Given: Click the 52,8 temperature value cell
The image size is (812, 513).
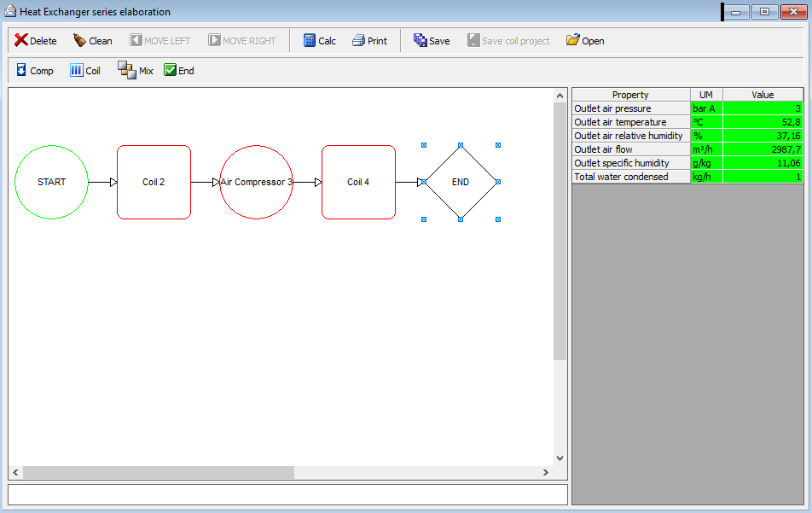Looking at the screenshot, I should 763,122.
